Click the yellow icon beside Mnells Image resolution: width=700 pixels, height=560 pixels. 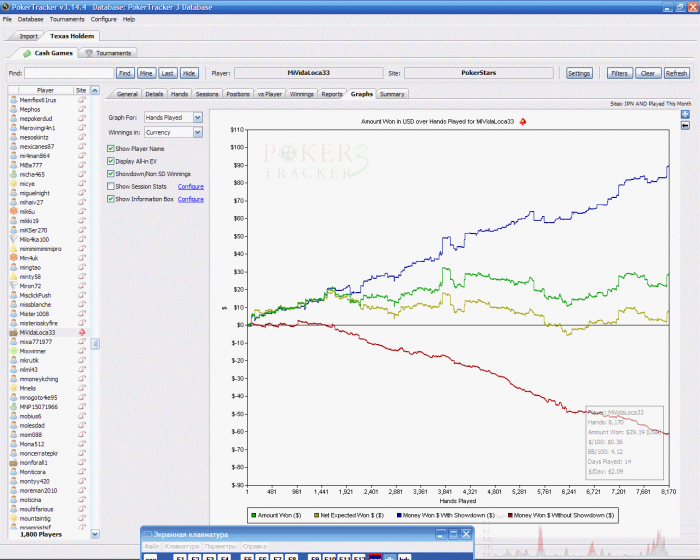click(14, 388)
